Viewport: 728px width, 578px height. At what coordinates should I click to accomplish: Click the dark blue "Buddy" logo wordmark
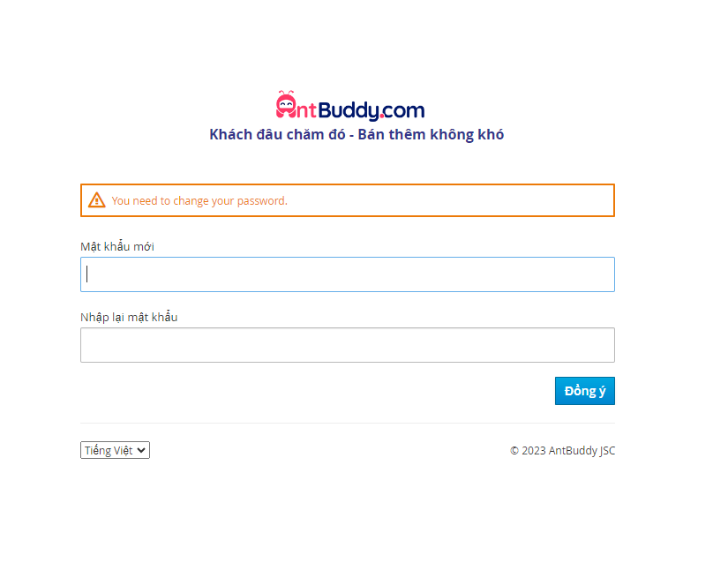[x=349, y=111]
